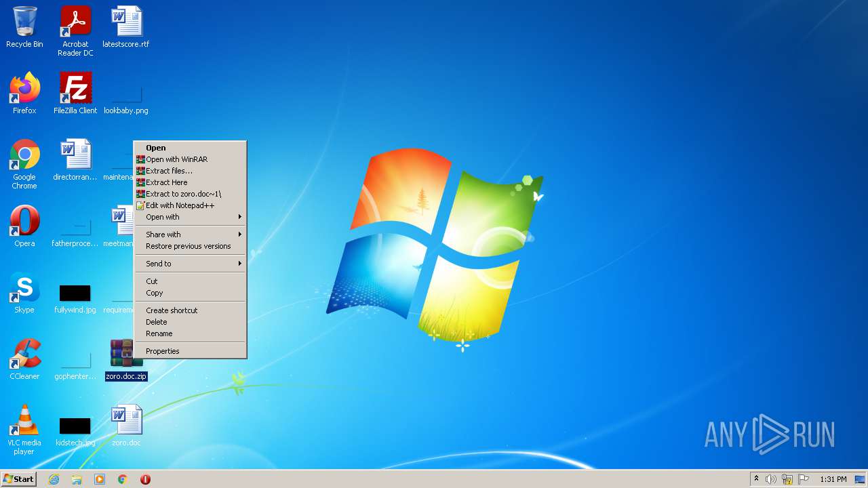Choose Extract Here menu entry

[190, 182]
